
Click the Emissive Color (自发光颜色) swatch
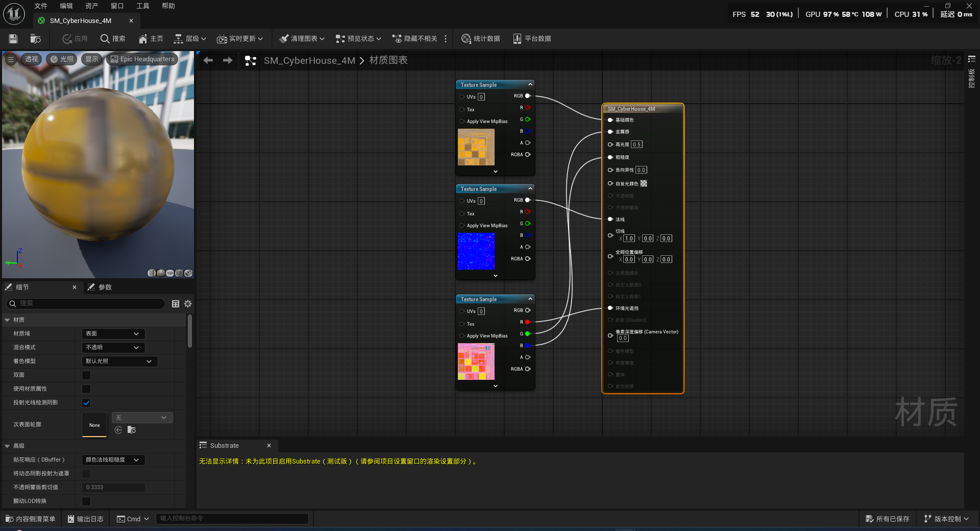pyautogui.click(x=644, y=184)
